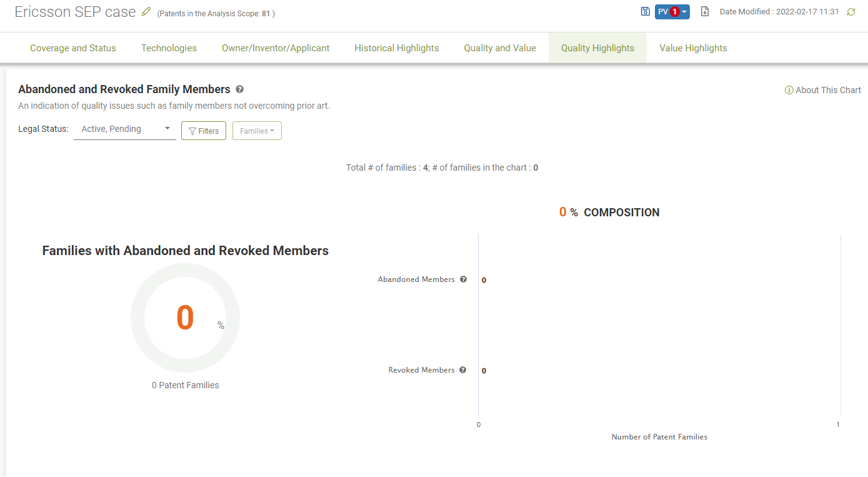The image size is (868, 477).
Task: Click the export document icon
Action: 705,11
